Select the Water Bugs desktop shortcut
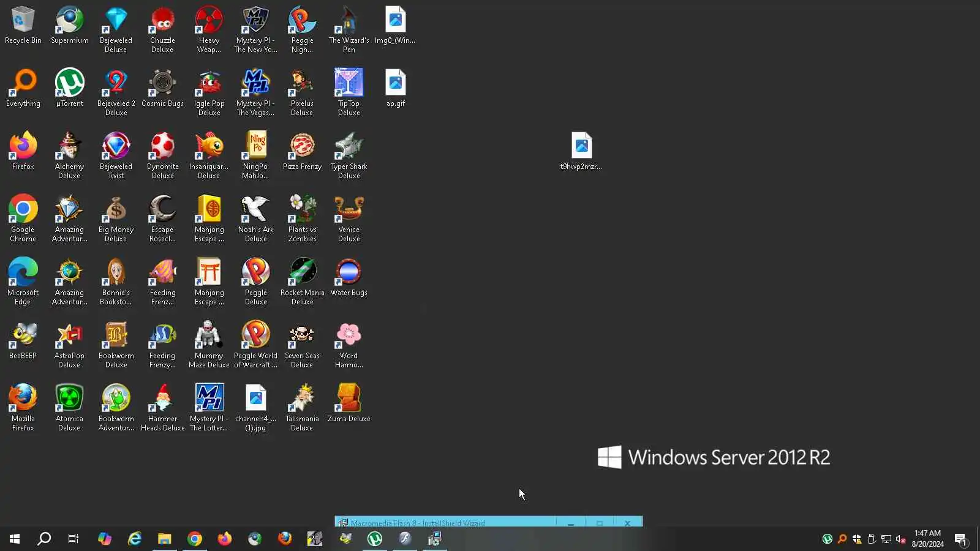980x551 pixels. pos(349,277)
